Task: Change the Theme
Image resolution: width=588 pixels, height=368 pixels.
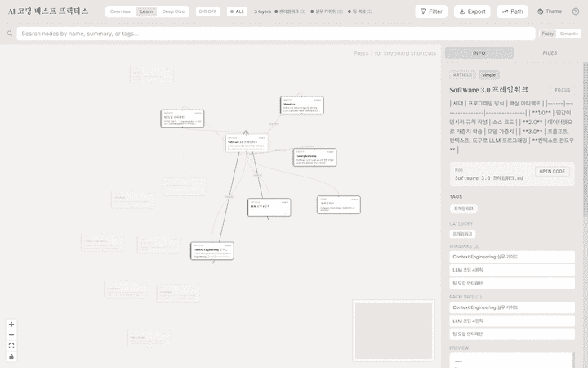Action: pyautogui.click(x=550, y=11)
